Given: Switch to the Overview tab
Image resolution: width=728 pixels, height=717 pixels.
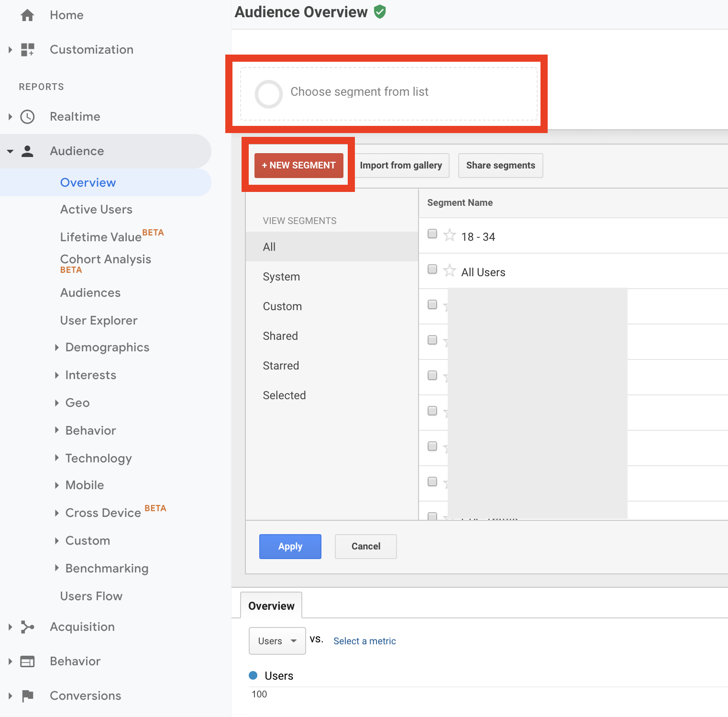Looking at the screenshot, I should coord(271,606).
